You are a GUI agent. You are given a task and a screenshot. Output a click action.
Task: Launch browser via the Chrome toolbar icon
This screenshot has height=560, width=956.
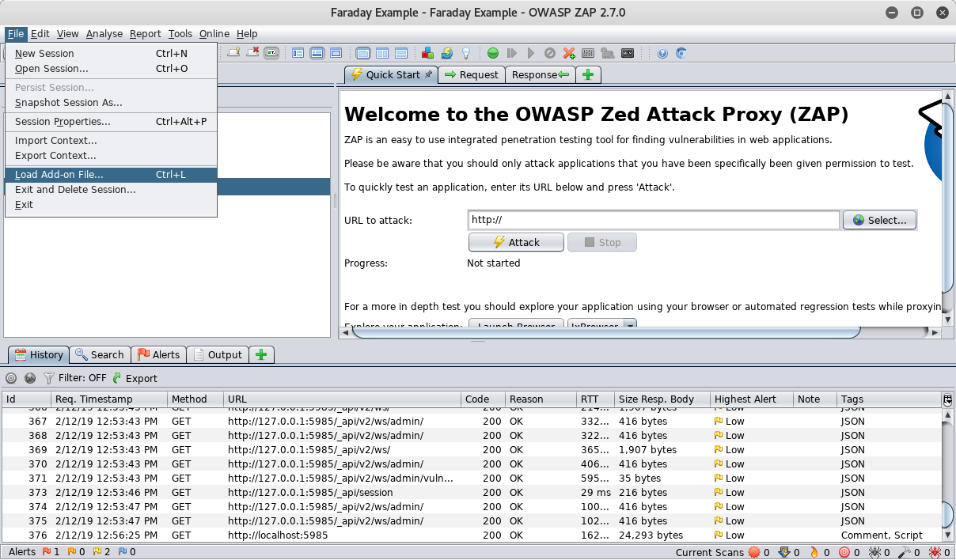pos(681,53)
